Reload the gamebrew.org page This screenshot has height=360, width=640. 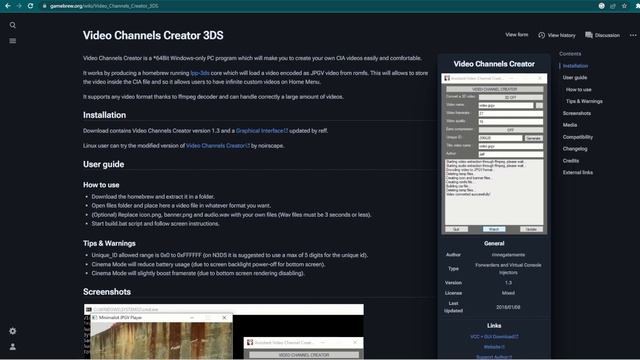pyautogui.click(x=30, y=6)
